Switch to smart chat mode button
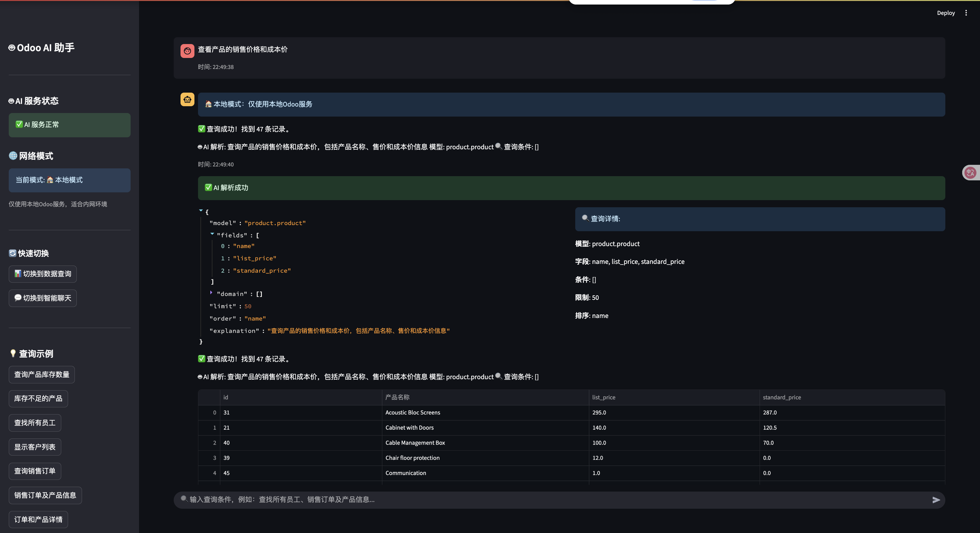Viewport: 980px width, 533px height. (42, 298)
